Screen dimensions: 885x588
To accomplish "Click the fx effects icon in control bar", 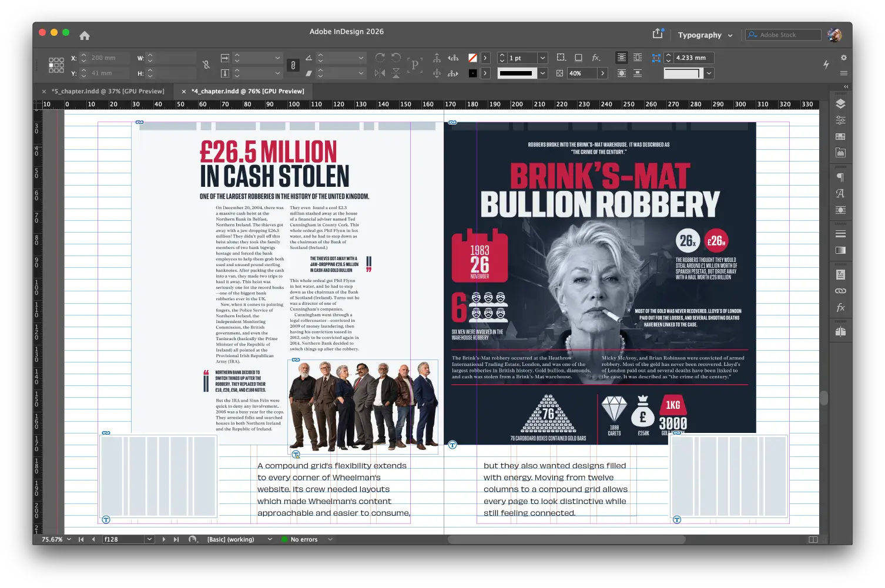I will (x=596, y=58).
